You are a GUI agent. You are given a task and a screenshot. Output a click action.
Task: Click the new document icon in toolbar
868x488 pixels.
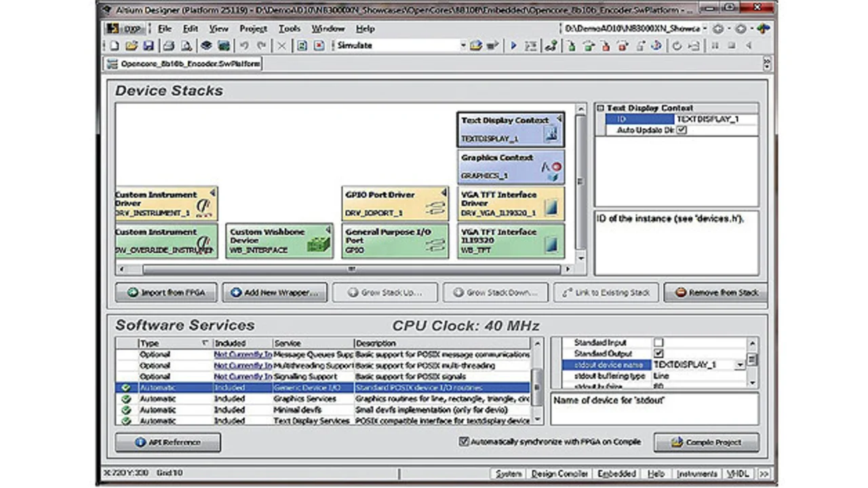(115, 46)
